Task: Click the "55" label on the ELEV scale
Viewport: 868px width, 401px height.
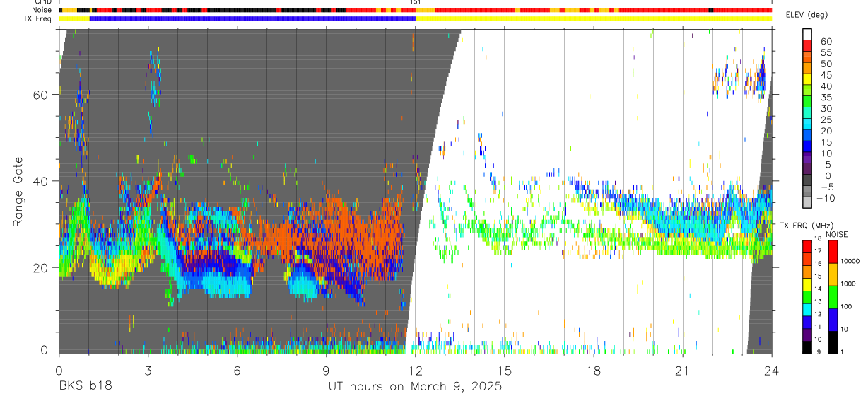Action: [x=825, y=52]
